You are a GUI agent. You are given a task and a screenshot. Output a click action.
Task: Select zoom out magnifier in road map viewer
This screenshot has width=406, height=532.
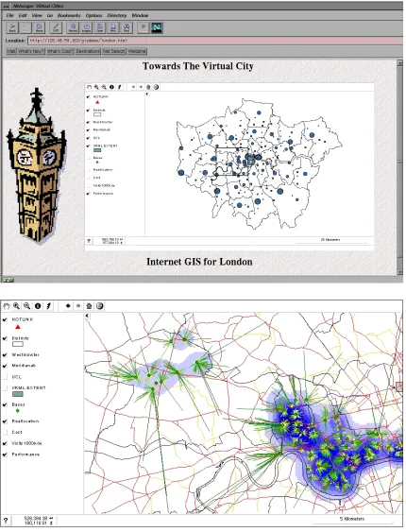[x=26, y=306]
